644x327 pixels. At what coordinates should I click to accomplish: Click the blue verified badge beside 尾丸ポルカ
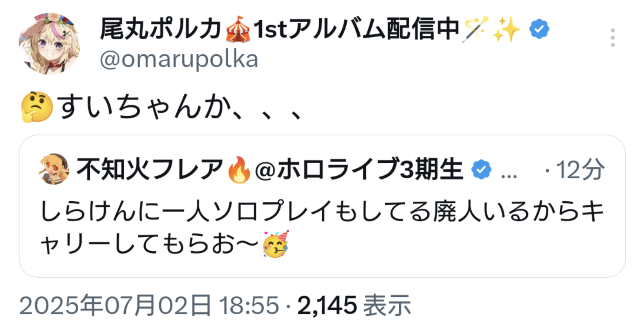(x=539, y=29)
